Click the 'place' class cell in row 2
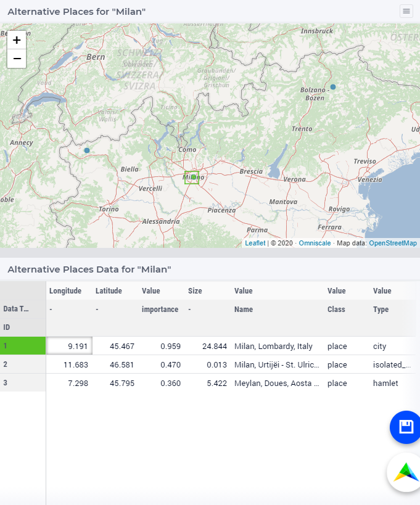Image resolution: width=420 pixels, height=505 pixels. (347, 364)
